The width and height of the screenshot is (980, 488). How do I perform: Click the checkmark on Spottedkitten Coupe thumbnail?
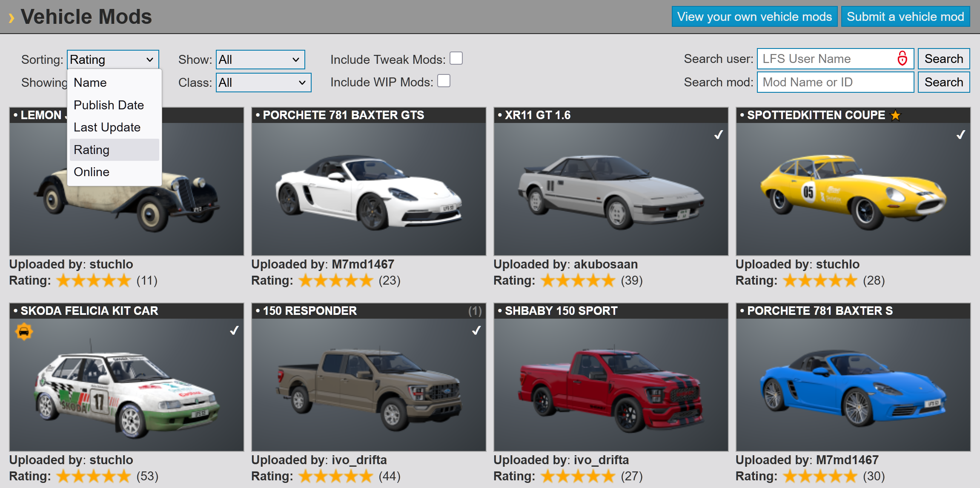click(x=961, y=135)
